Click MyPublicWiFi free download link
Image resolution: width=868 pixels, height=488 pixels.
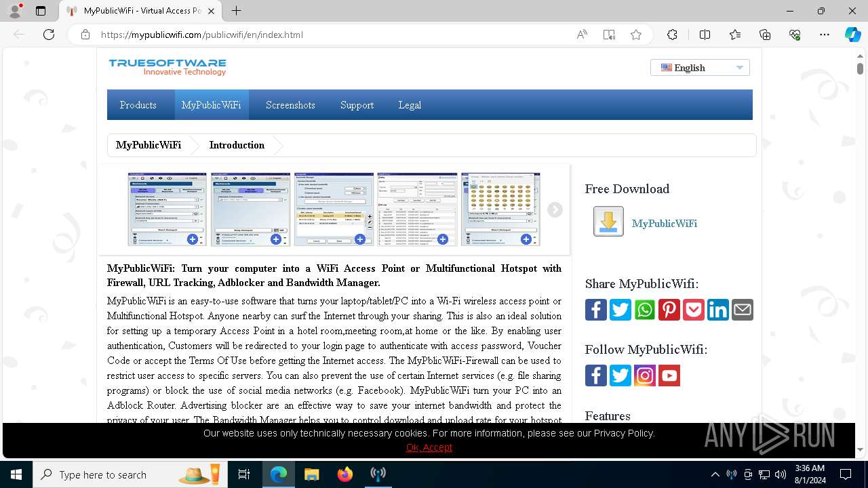click(665, 224)
